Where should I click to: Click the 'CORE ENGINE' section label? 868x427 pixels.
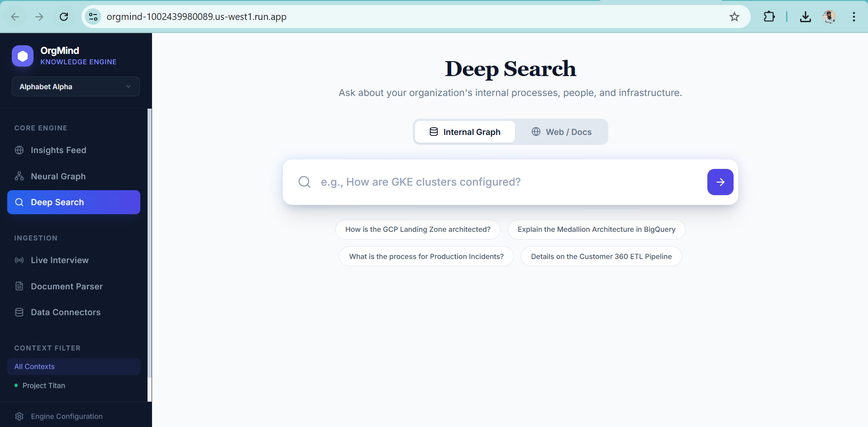pos(41,128)
